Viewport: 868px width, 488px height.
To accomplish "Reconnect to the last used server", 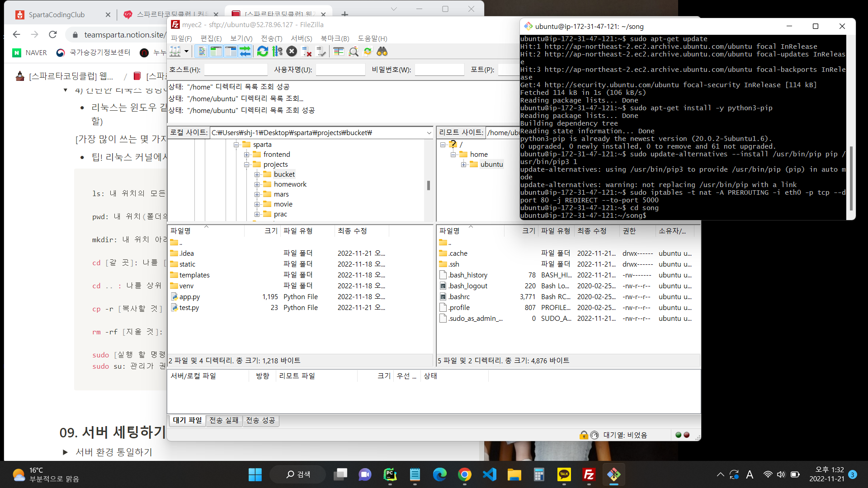I will coord(321,52).
